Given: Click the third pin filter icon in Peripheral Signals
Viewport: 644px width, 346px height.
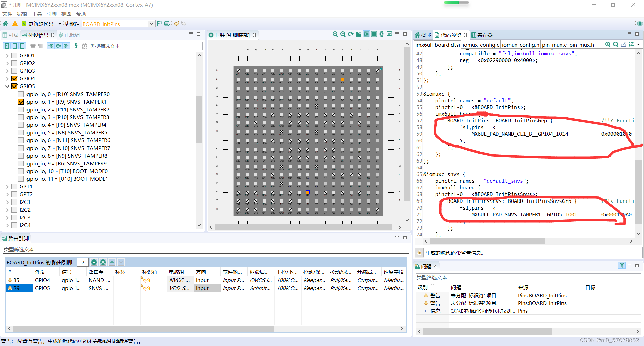Looking at the screenshot, I should pos(22,46).
